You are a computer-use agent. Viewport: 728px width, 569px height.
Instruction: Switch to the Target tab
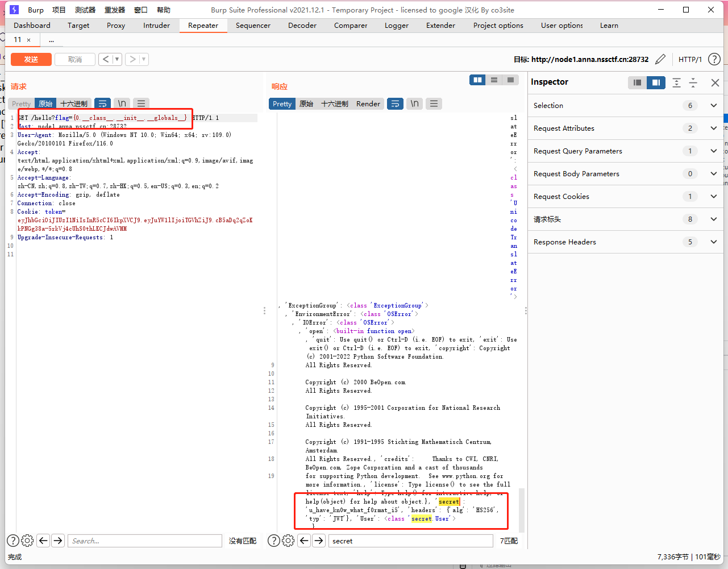[x=78, y=26]
